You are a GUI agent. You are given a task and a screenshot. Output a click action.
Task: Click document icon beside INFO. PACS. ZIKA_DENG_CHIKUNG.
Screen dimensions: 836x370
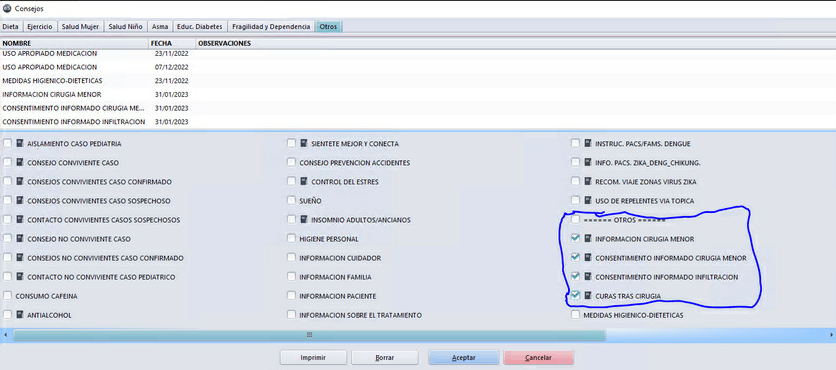588,163
